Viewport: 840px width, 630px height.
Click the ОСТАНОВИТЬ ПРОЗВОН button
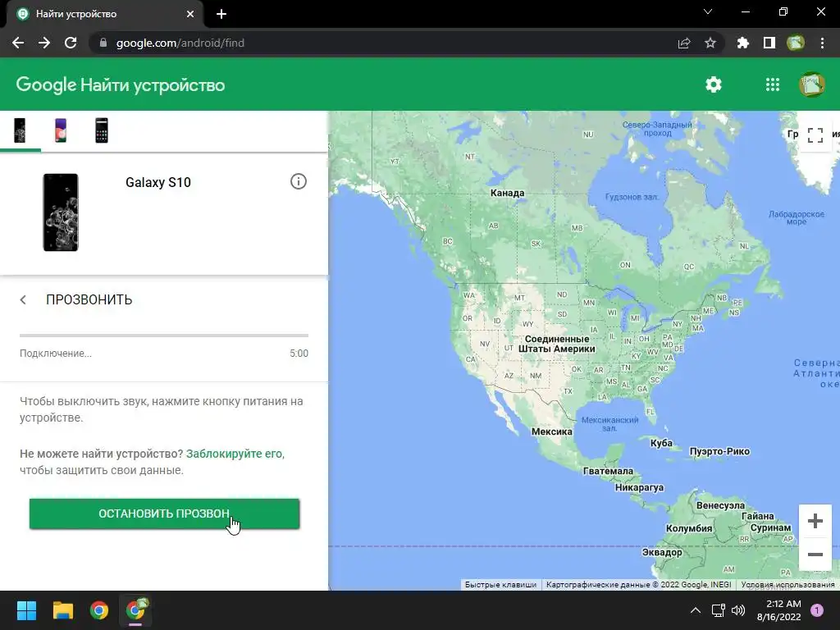point(164,514)
